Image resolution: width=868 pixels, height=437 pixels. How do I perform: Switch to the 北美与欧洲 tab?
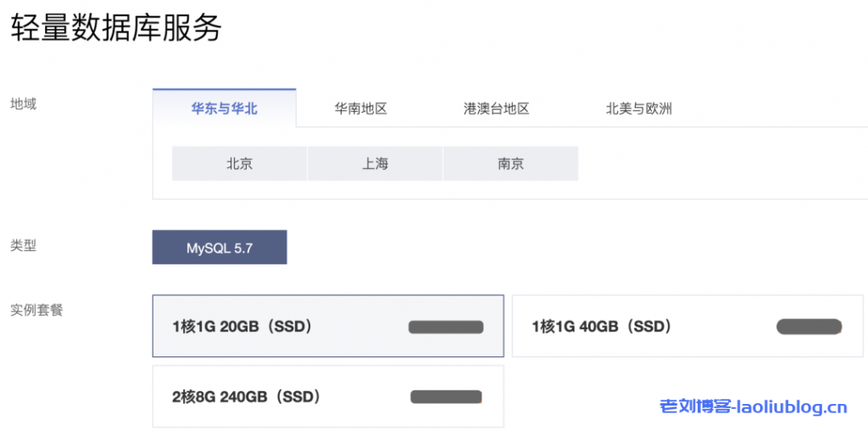pyautogui.click(x=638, y=109)
